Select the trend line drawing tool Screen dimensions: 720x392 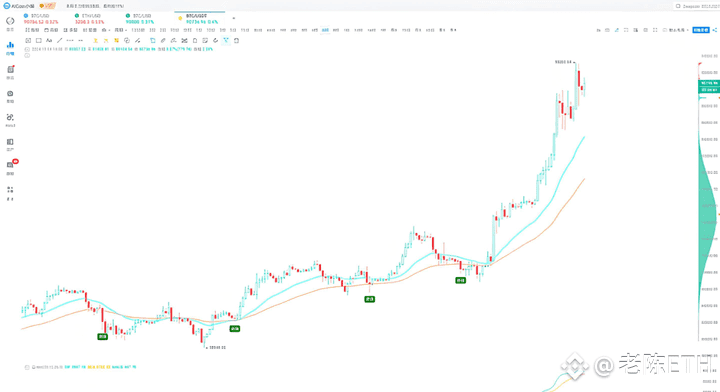tap(59, 40)
